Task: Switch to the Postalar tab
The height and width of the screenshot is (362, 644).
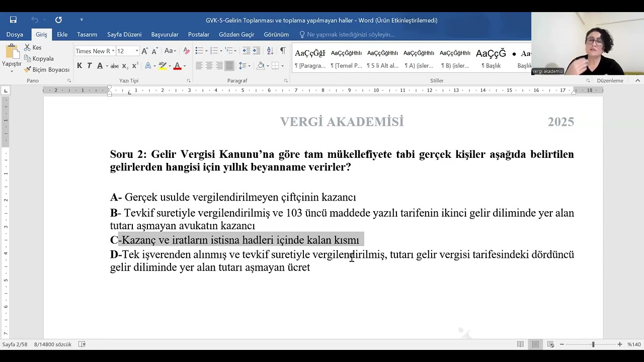Action: [199, 35]
